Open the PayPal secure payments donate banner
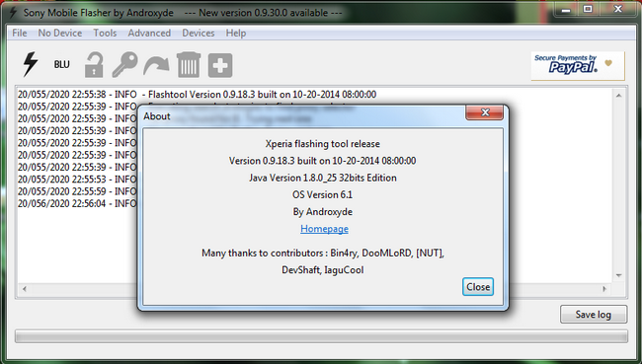Image resolution: width=642 pixels, height=364 pixels. pos(578,65)
